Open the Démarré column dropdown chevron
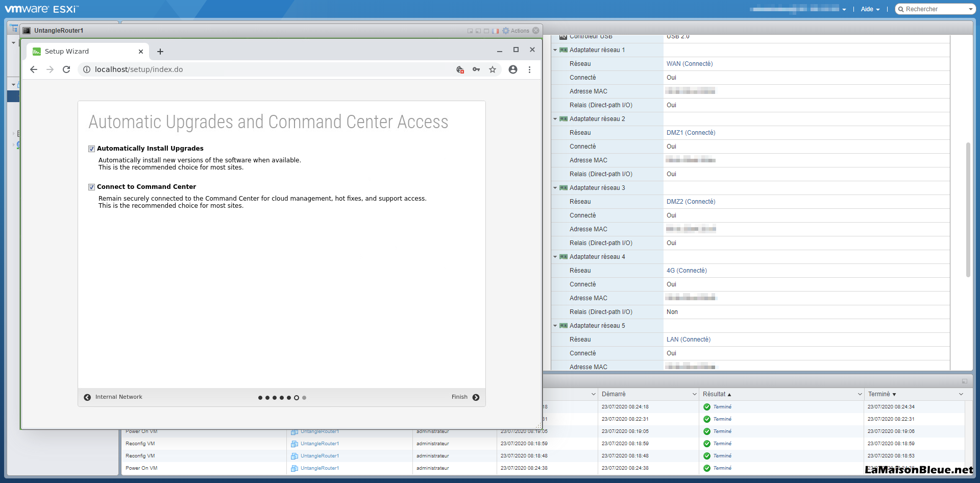The height and width of the screenshot is (483, 980). (x=694, y=394)
